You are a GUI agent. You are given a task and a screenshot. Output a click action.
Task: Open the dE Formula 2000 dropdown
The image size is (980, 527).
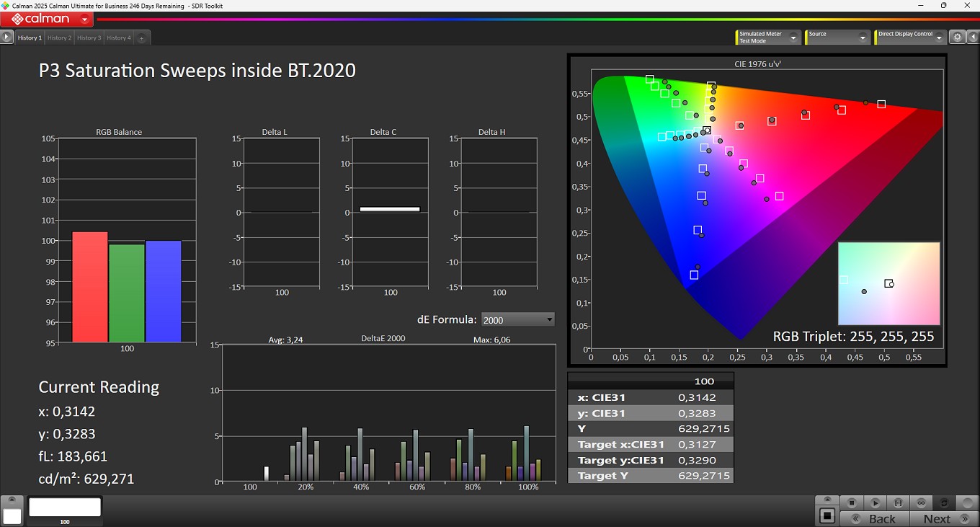(518, 319)
